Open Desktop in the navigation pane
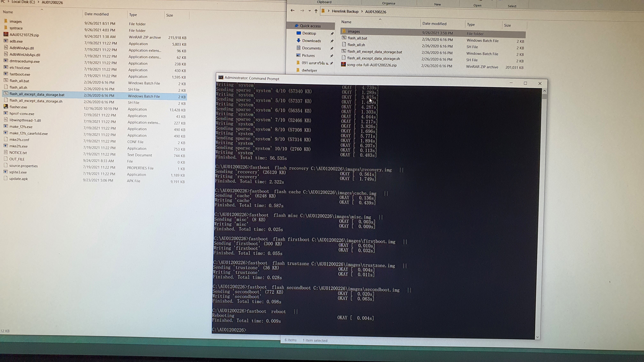The height and width of the screenshot is (362, 644). (x=309, y=33)
